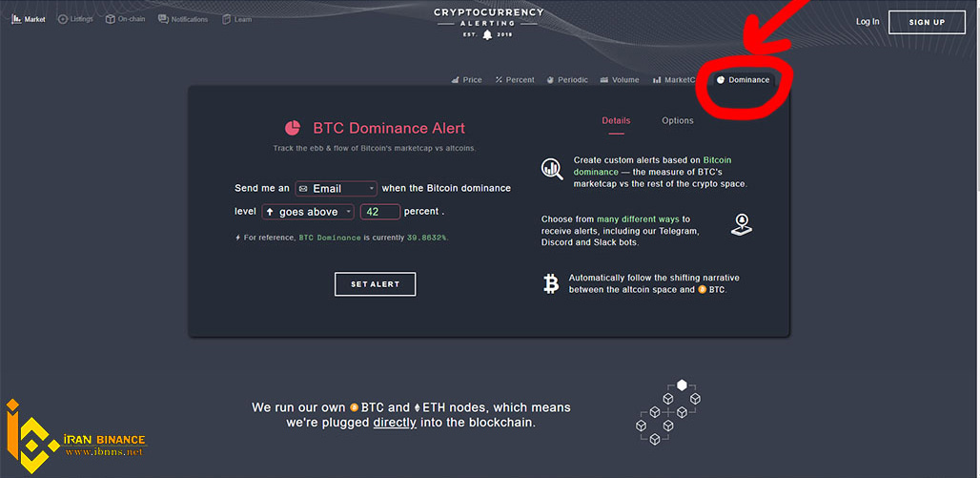Click the Log In link
This screenshot has height=478, width=980.
[x=868, y=21]
